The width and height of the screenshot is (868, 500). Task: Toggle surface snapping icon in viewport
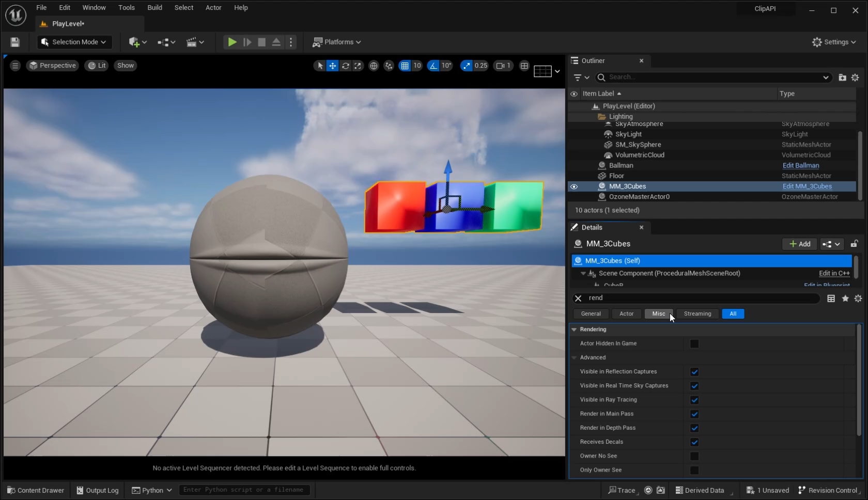389,66
